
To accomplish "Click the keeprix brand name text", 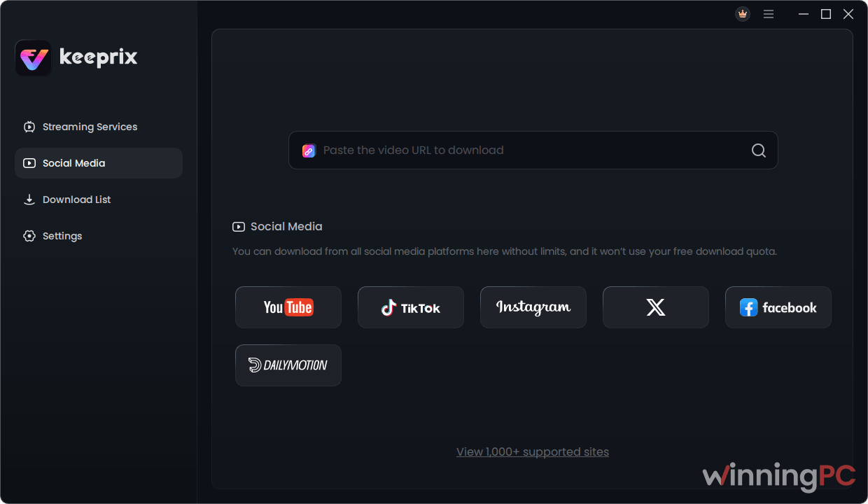I will point(98,57).
